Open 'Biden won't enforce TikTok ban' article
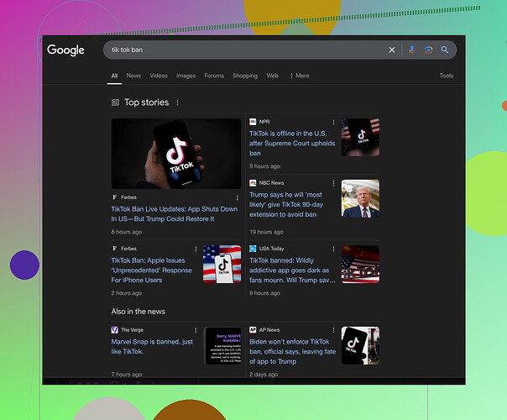This screenshot has width=507, height=420. [x=292, y=351]
